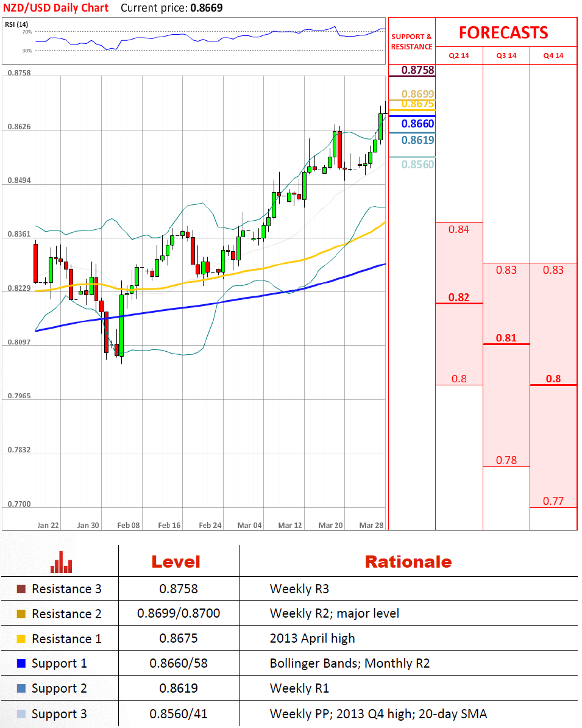Click the Q2 14 median forecast 0.82
The image size is (582, 728).
458,297
